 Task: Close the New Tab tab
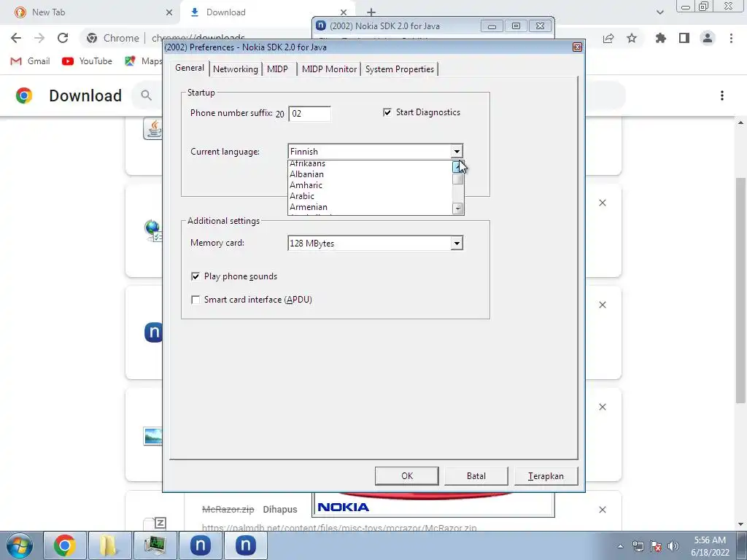169,12
